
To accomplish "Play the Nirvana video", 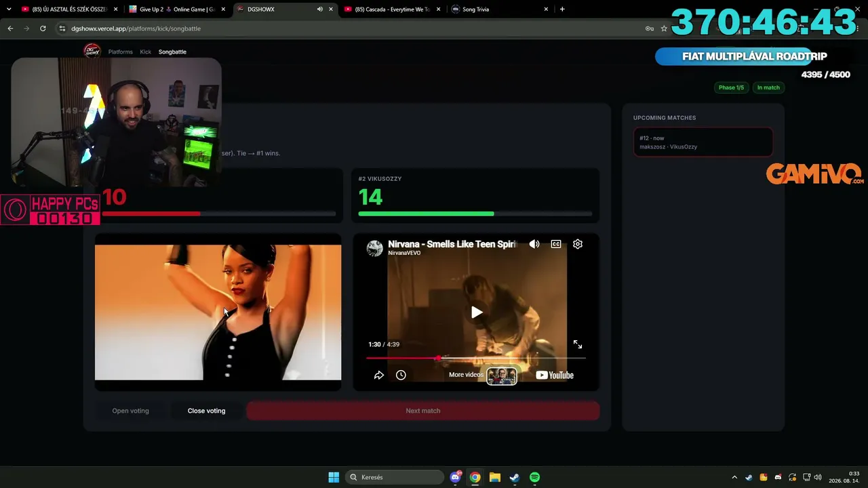I will tap(477, 312).
